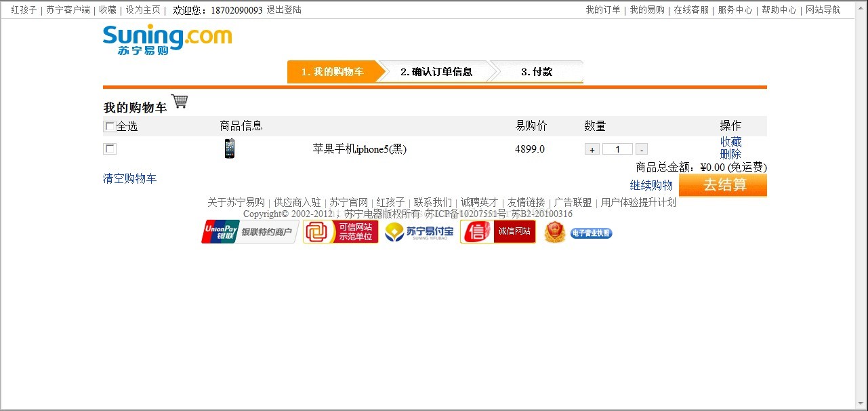Screen dimensions: 868x411
Task: Click the 苏宁官网 footer link
Action: click(349, 202)
